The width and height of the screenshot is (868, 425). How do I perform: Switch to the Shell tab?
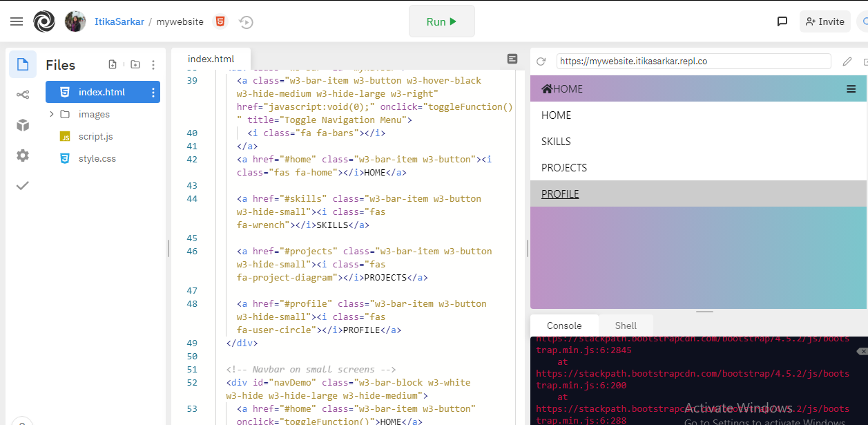point(626,325)
